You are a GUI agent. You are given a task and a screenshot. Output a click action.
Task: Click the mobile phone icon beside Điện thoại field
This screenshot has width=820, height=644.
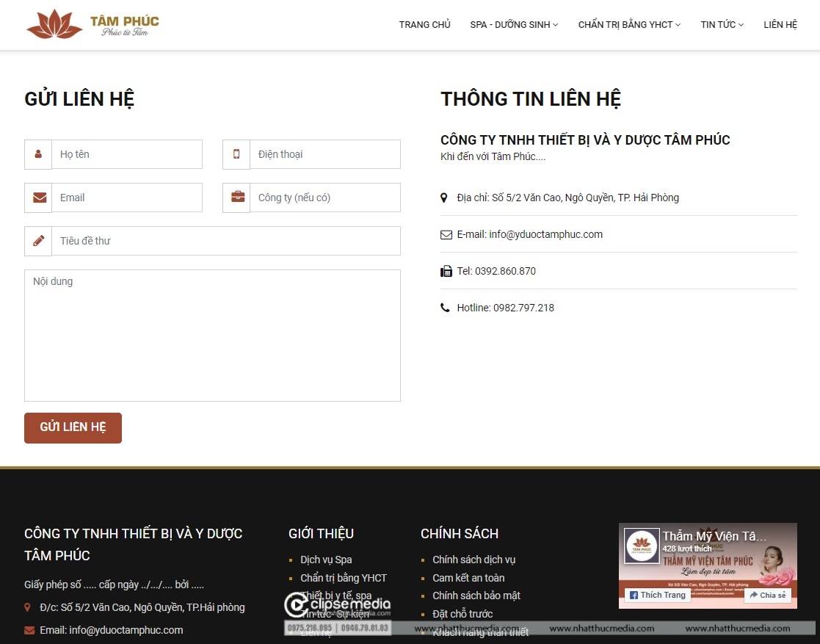236,154
